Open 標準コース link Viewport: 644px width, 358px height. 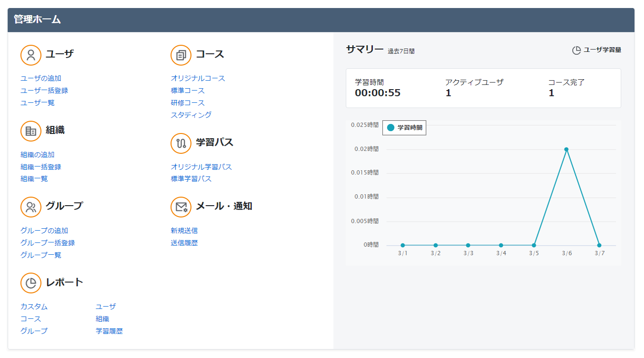(x=188, y=91)
